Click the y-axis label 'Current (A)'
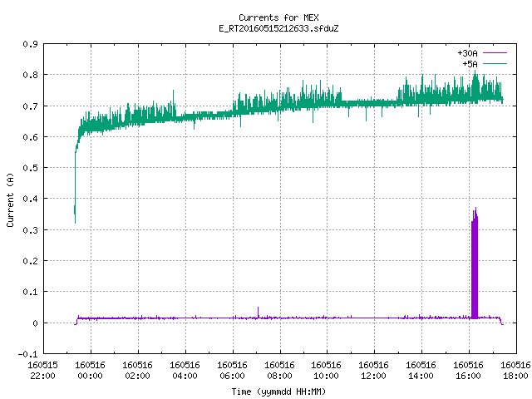 click(x=10, y=200)
